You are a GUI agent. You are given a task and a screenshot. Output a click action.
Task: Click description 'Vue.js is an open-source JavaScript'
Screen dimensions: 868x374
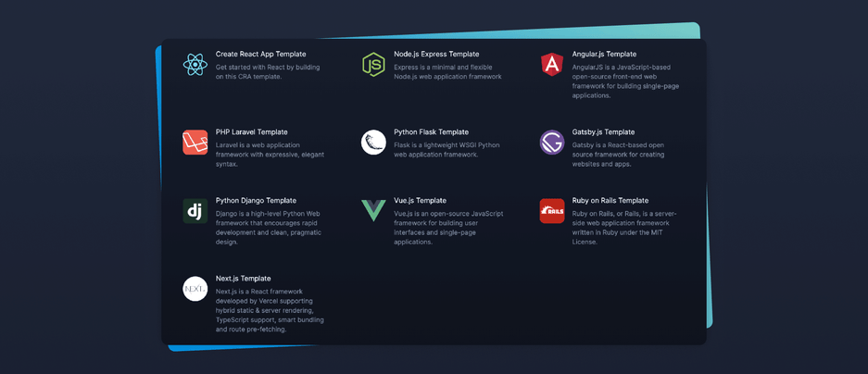point(448,214)
